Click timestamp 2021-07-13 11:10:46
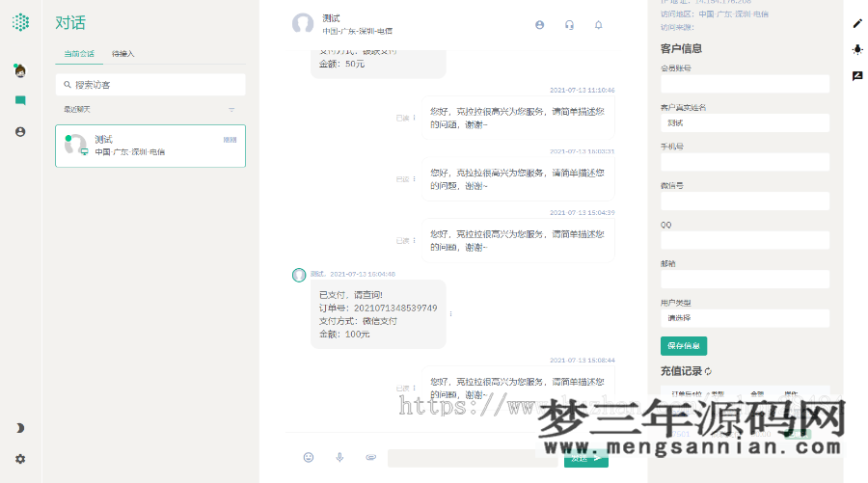Screen dimensions: 868x483 (x=582, y=90)
